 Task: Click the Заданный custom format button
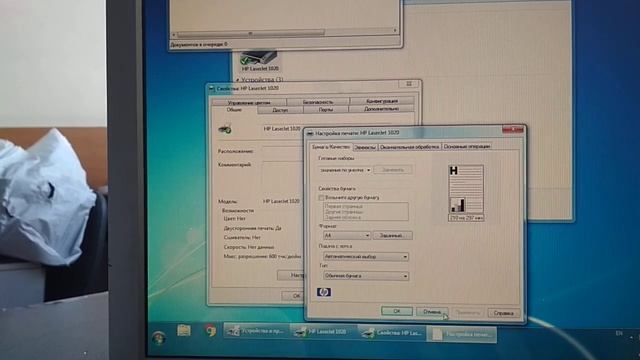[x=392, y=236]
